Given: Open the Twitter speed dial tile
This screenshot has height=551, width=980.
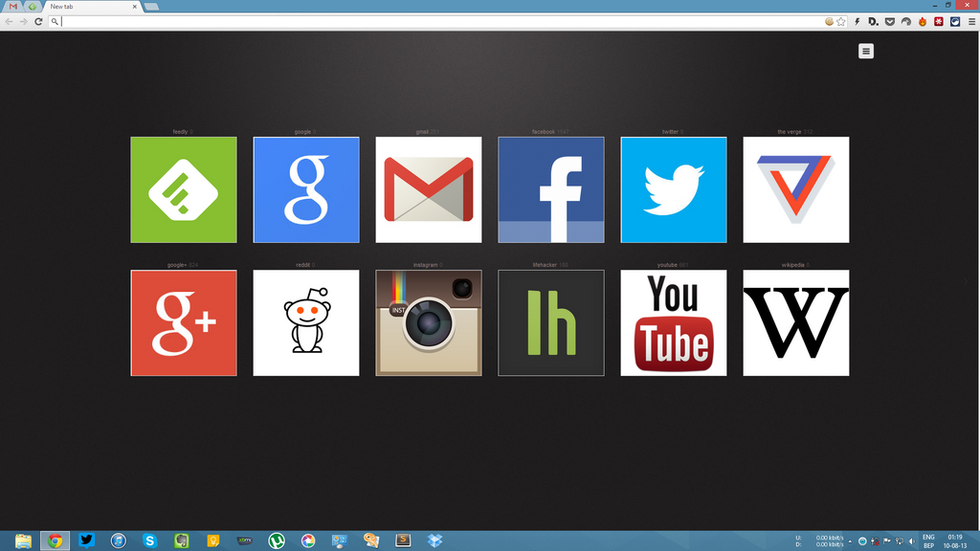Looking at the screenshot, I should 674,190.
